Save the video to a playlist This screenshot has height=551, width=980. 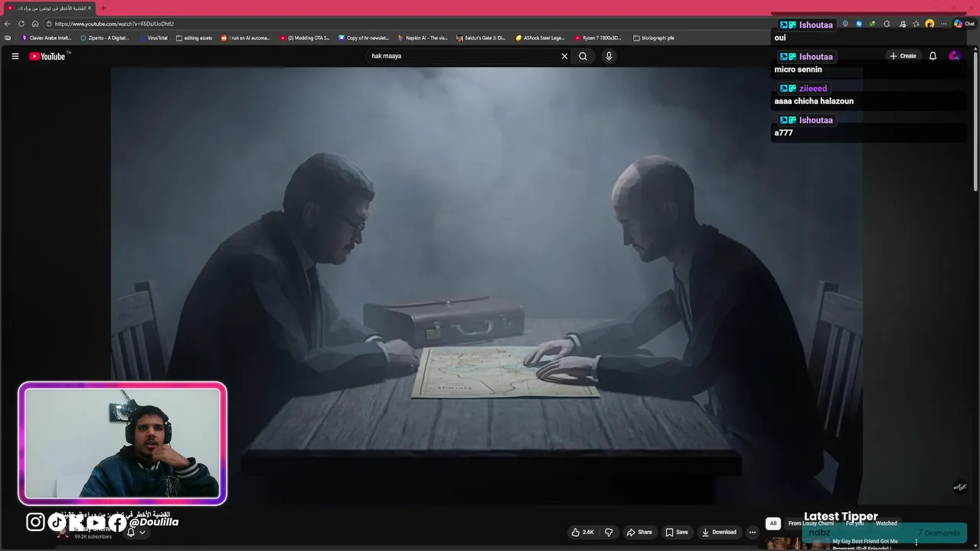coord(677,532)
